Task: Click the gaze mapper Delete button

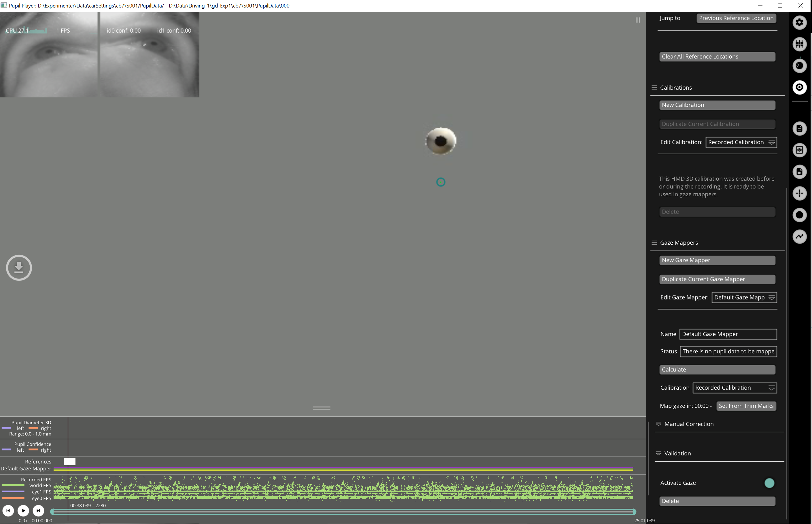Action: point(717,501)
